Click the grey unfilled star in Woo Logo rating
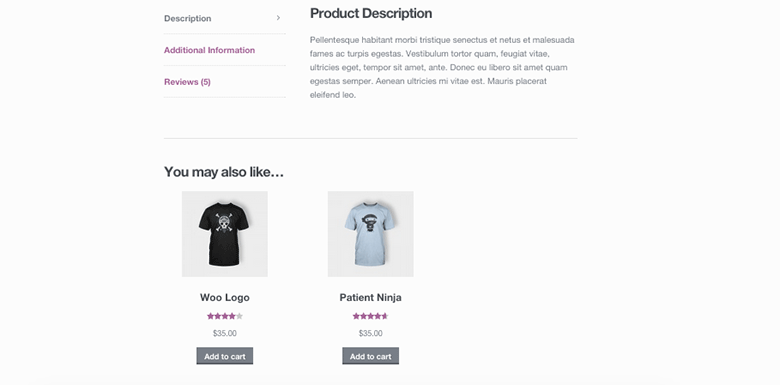This screenshot has width=780, height=385. click(239, 316)
